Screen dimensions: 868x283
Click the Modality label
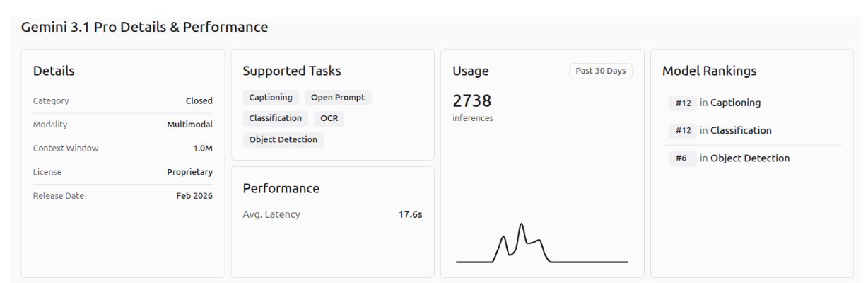[x=50, y=125]
